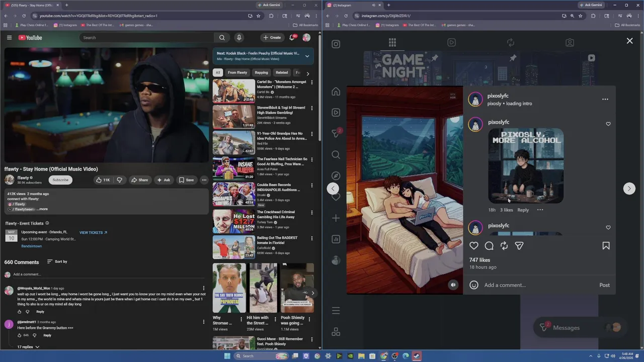Open YouTube hamburger guide menu
644x362 pixels.
click(x=9, y=38)
